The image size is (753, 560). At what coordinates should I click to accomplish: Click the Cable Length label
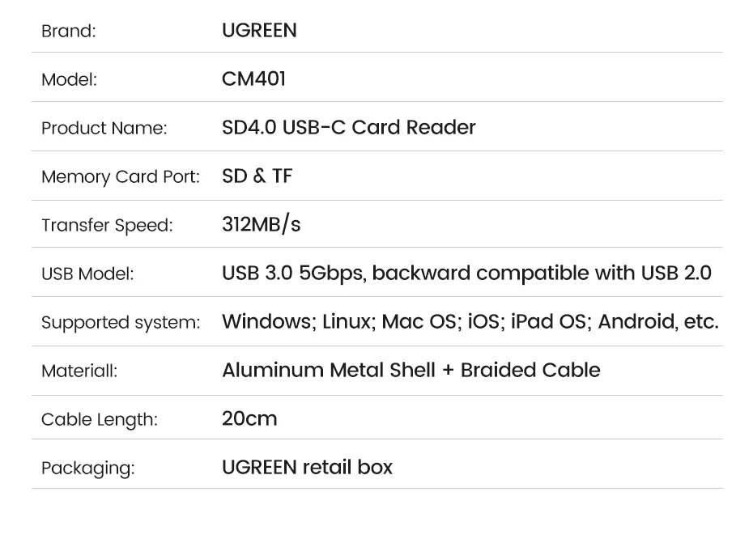pyautogui.click(x=99, y=419)
